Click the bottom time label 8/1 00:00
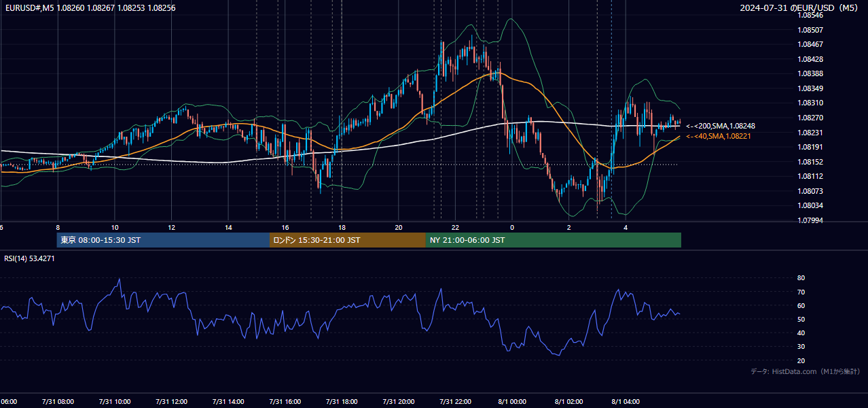Viewport: 868px width, 408px height. tap(512, 402)
